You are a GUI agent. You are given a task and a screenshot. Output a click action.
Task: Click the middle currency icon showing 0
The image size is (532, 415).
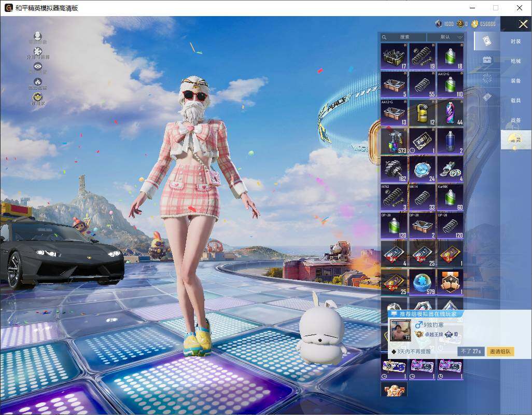point(460,24)
